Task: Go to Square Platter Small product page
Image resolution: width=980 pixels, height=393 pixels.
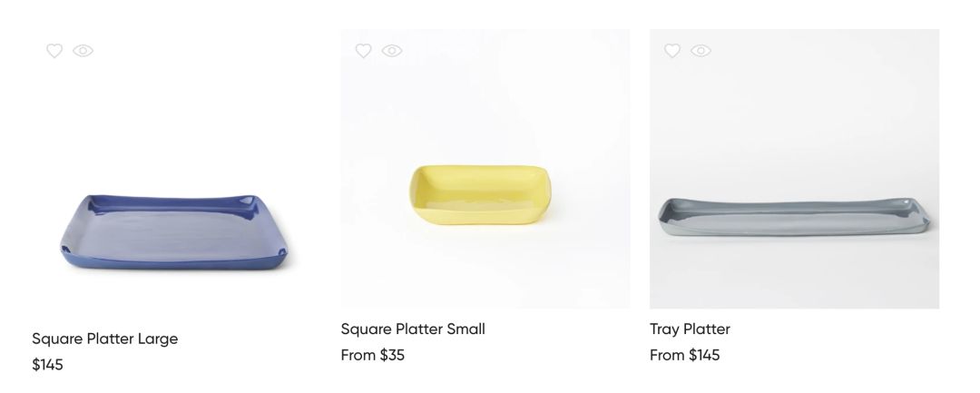Action: (x=413, y=329)
